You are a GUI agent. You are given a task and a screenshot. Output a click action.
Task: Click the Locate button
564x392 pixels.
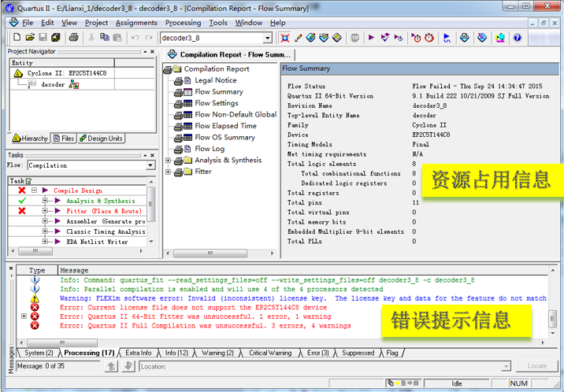point(536,366)
